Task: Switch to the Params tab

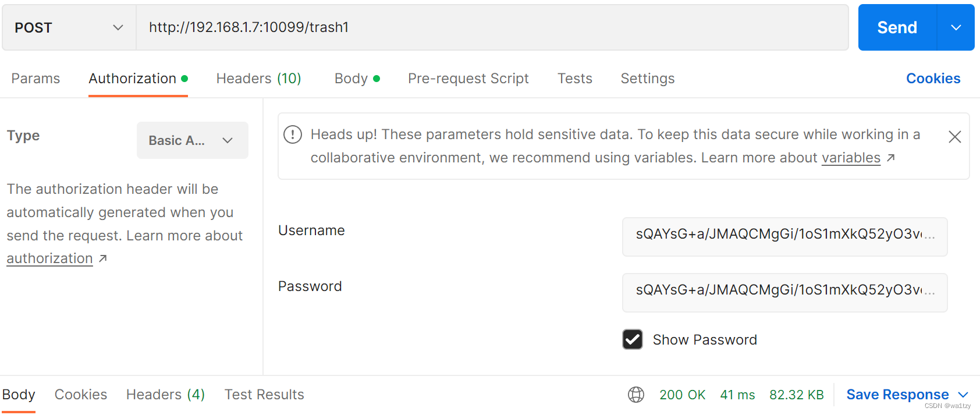Action: tap(35, 79)
